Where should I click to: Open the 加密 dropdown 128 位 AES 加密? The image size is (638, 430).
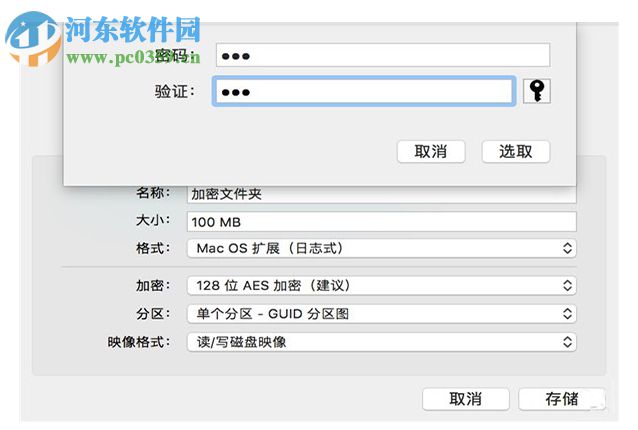point(382,285)
